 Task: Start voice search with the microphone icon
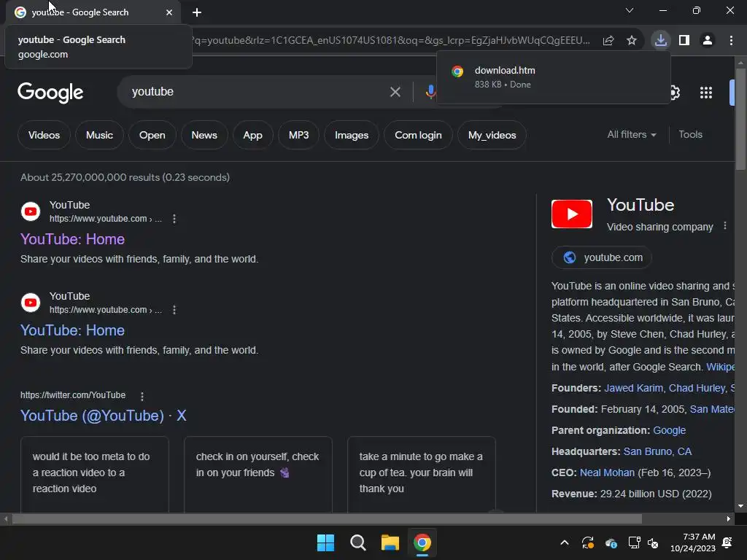(x=430, y=91)
